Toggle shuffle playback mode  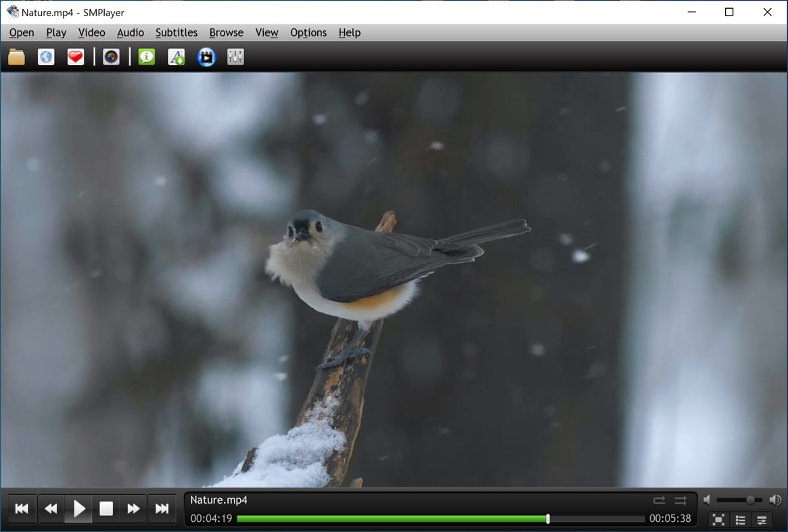coord(681,500)
